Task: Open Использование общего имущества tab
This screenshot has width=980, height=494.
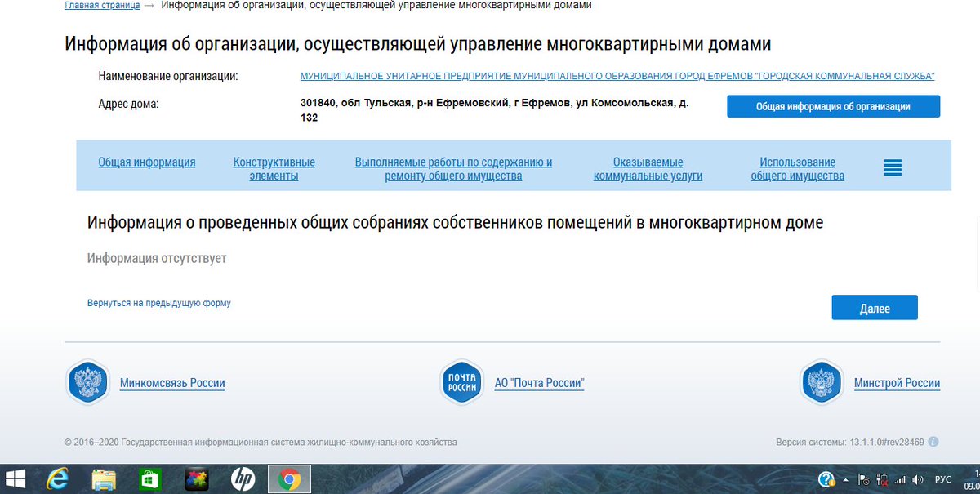Action: (x=797, y=169)
